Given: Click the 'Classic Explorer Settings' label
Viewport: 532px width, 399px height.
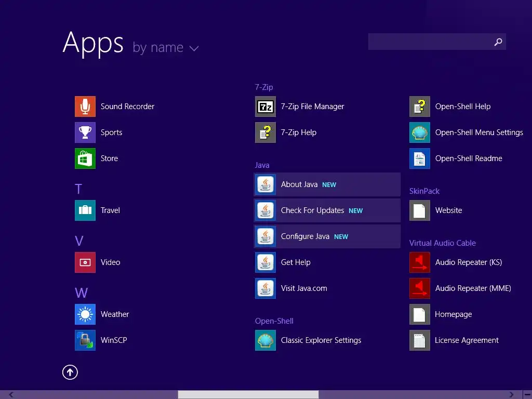Looking at the screenshot, I should pos(321,340).
